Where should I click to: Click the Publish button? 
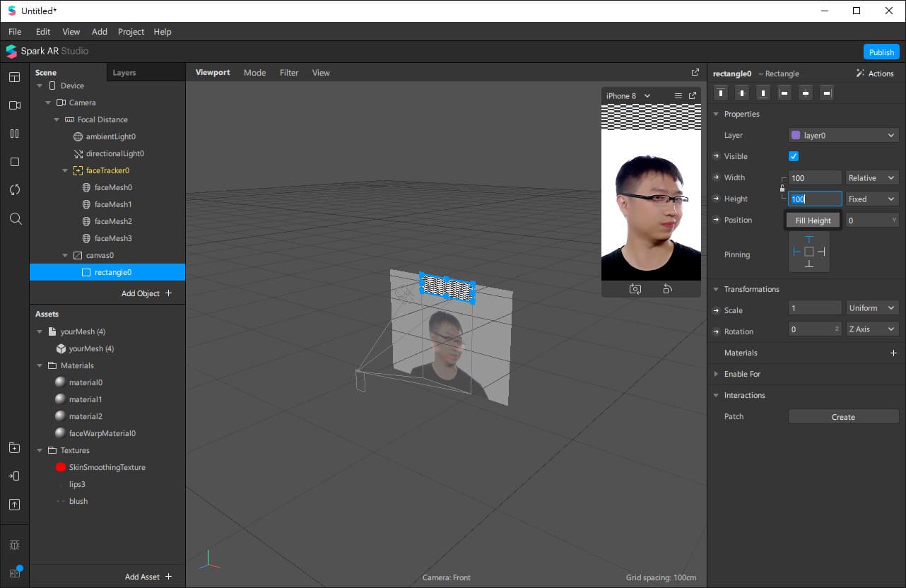click(881, 52)
